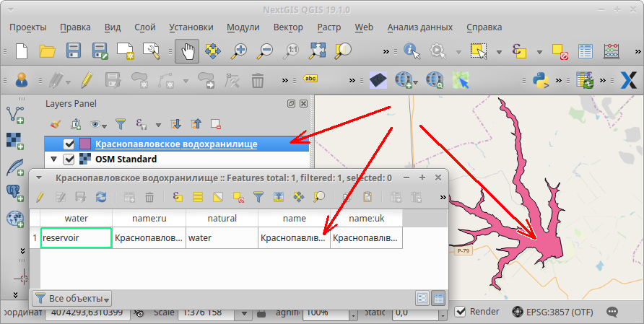Open layer styling paintbrush in Layers Panel
The width and height of the screenshot is (644, 324).
click(x=56, y=123)
